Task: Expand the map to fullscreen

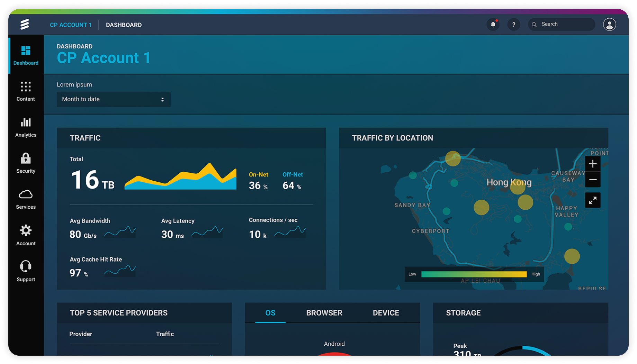Action: point(593,200)
